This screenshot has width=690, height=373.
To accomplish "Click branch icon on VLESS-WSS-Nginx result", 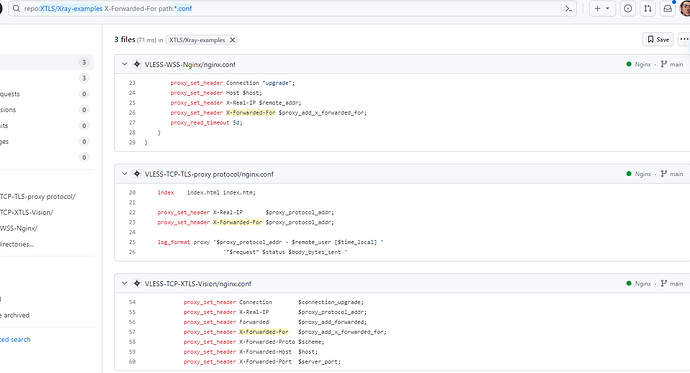I will (664, 64).
